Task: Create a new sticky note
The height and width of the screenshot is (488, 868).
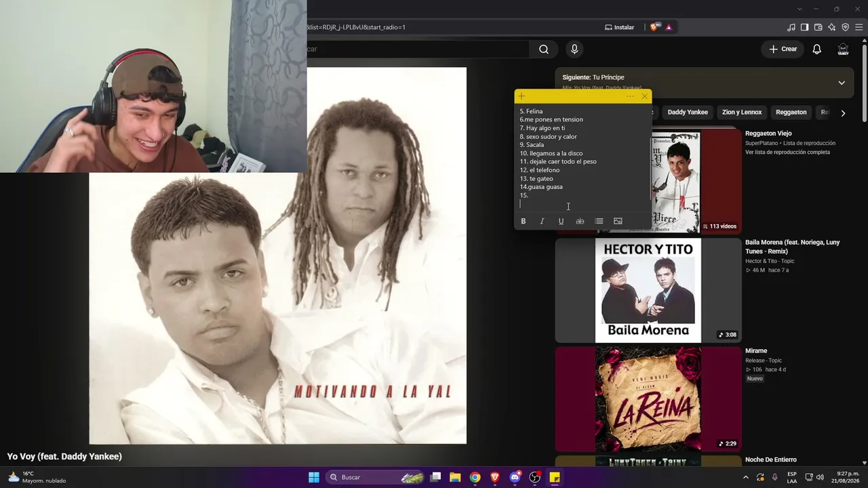Action: point(521,96)
